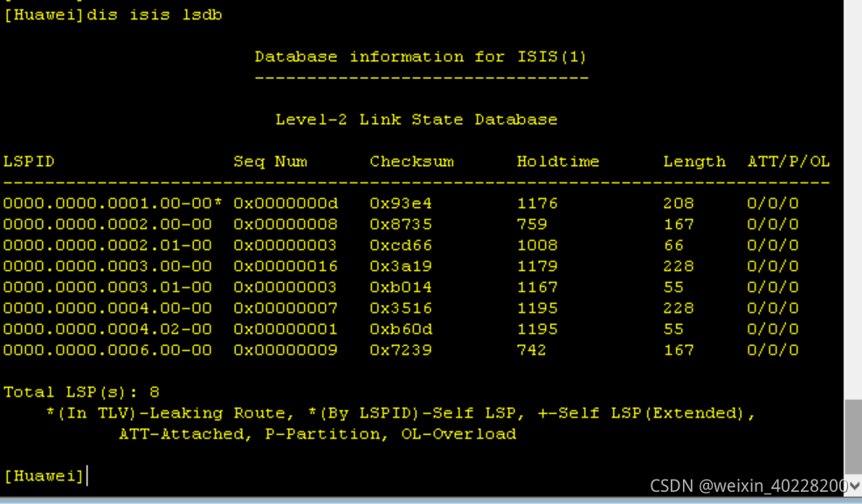
Task: Click LSPID 0000.0000.0006.00-00
Action: pyautogui.click(x=107, y=350)
